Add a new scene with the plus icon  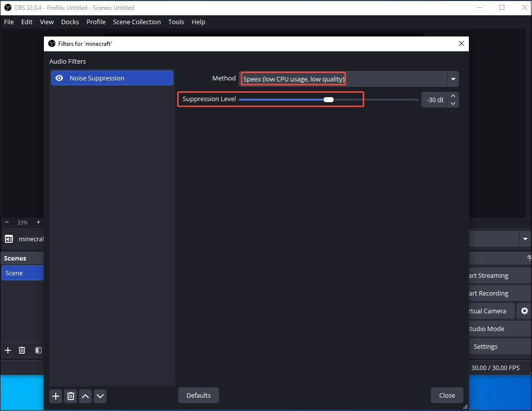point(7,350)
